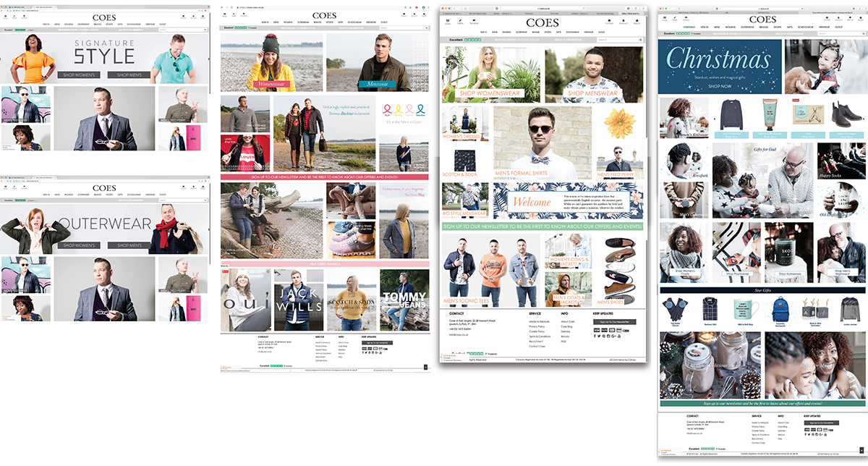Click address bar in Shop Womenswear Safari window
The width and height of the screenshot is (868, 466).
tap(543, 9)
